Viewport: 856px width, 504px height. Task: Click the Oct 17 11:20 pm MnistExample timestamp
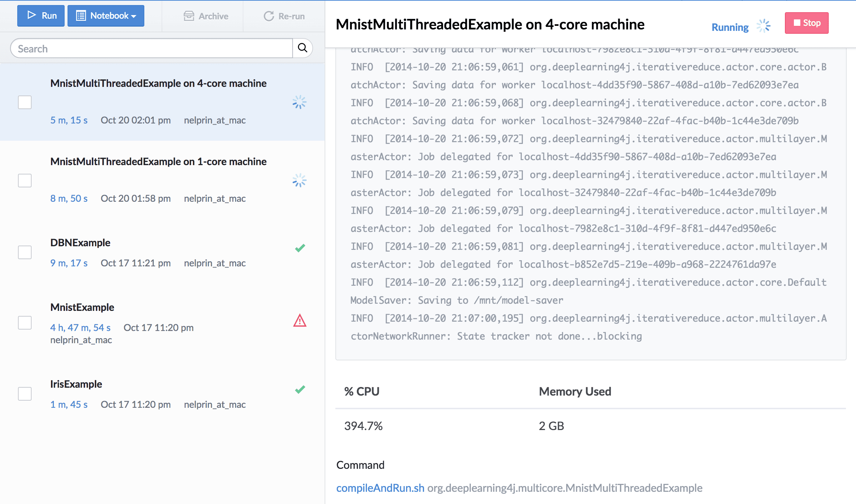pos(159,328)
